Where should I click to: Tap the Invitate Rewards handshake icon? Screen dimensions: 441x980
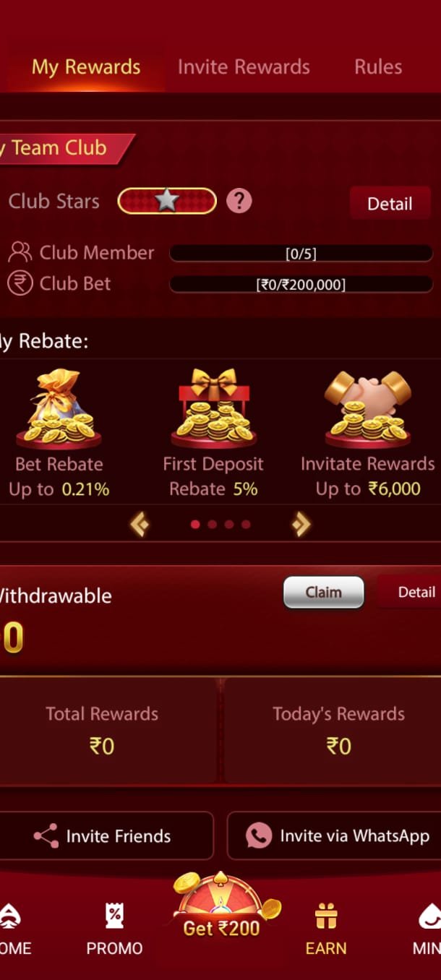pyautogui.click(x=368, y=408)
